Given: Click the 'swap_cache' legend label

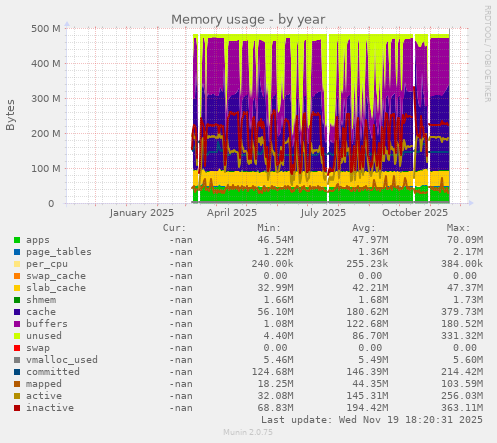Looking at the screenshot, I should (x=56, y=276).
